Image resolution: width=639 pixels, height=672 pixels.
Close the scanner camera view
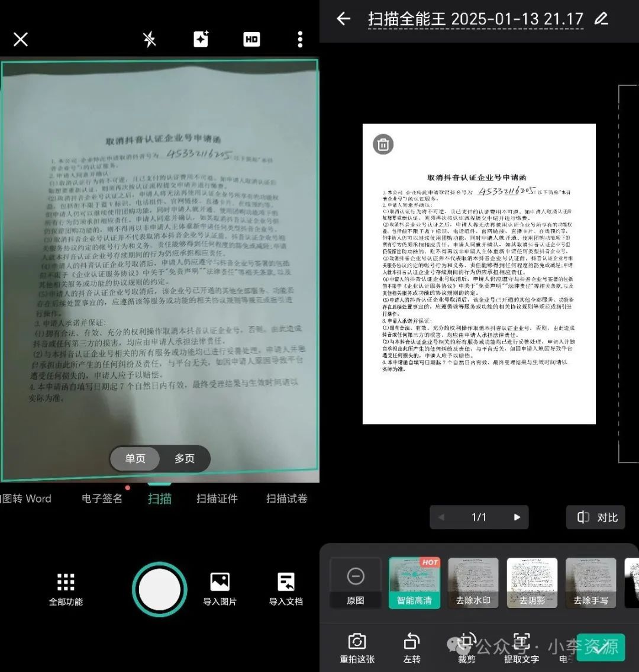coord(21,40)
